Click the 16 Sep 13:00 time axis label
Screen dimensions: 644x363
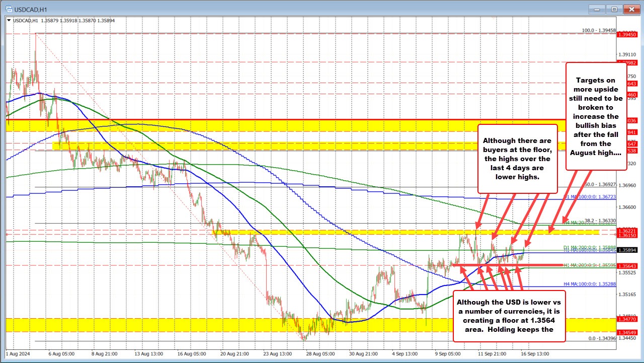click(535, 354)
